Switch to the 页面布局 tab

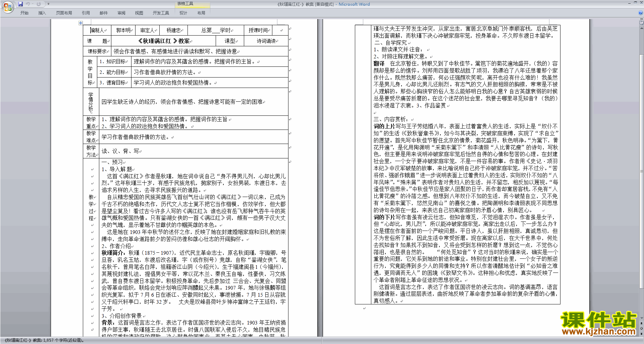click(64, 13)
